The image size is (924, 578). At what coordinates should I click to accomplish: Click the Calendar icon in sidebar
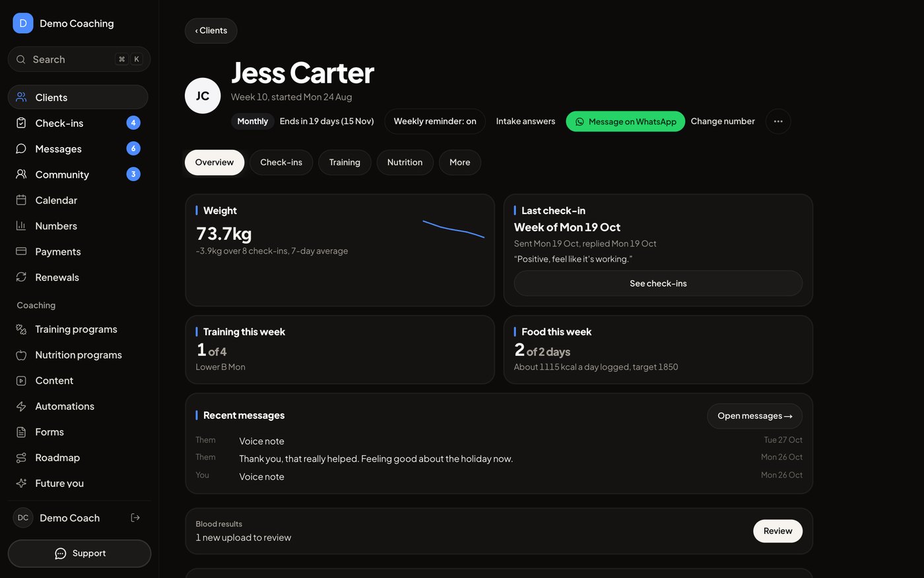click(x=21, y=200)
